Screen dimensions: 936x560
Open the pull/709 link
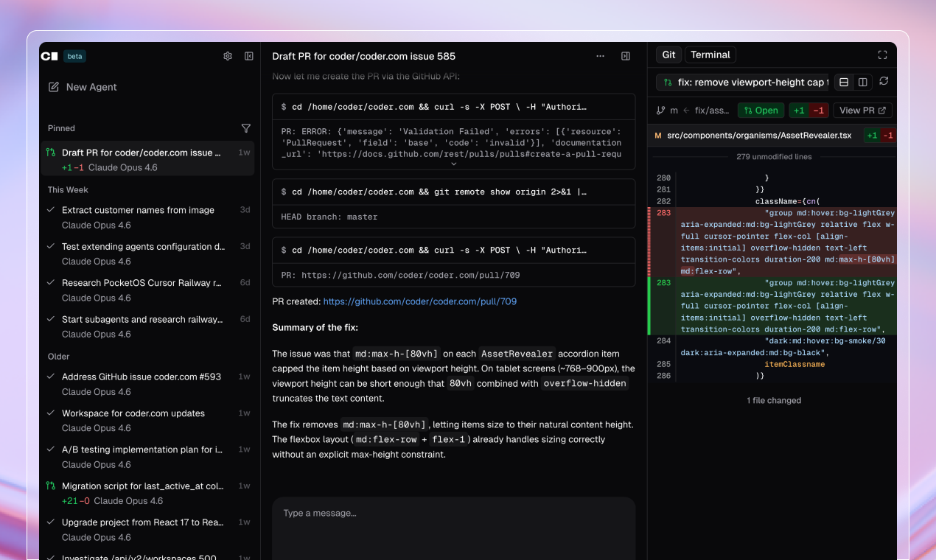419,301
